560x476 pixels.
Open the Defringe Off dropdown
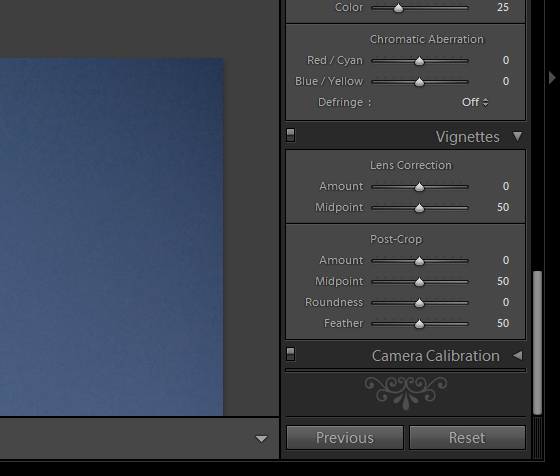(475, 102)
